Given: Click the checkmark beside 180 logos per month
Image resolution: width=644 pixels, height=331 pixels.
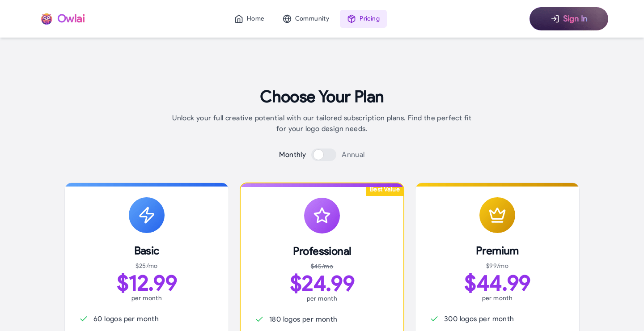Looking at the screenshot, I should pyautogui.click(x=259, y=319).
